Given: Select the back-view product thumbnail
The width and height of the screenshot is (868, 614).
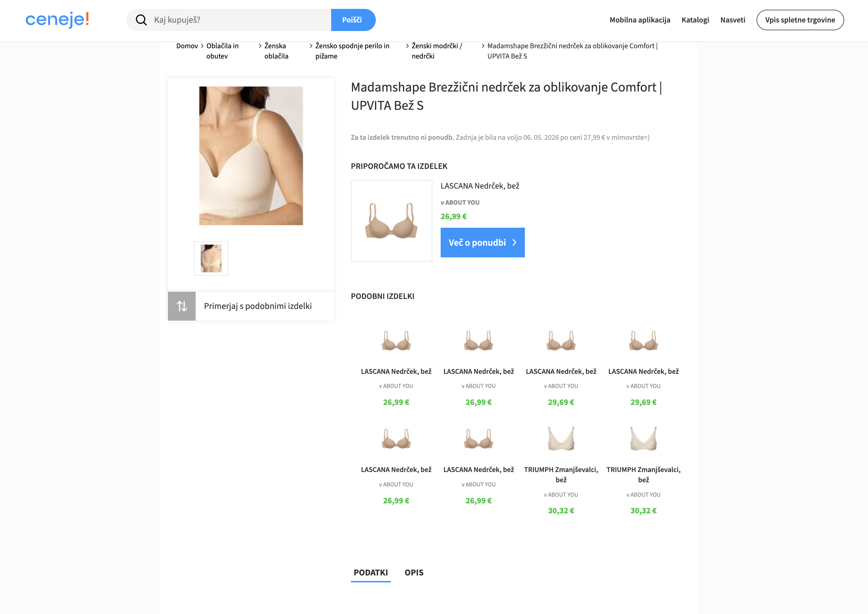Looking at the screenshot, I should (211, 258).
